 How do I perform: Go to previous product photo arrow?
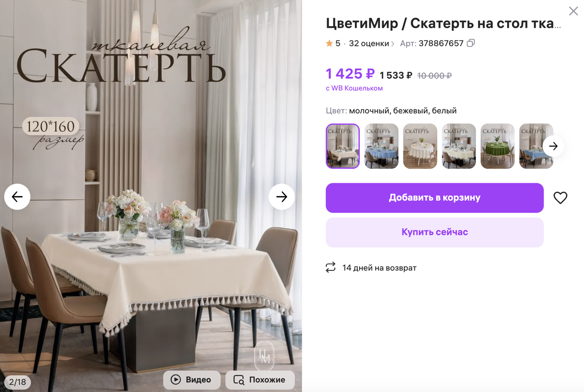(17, 196)
